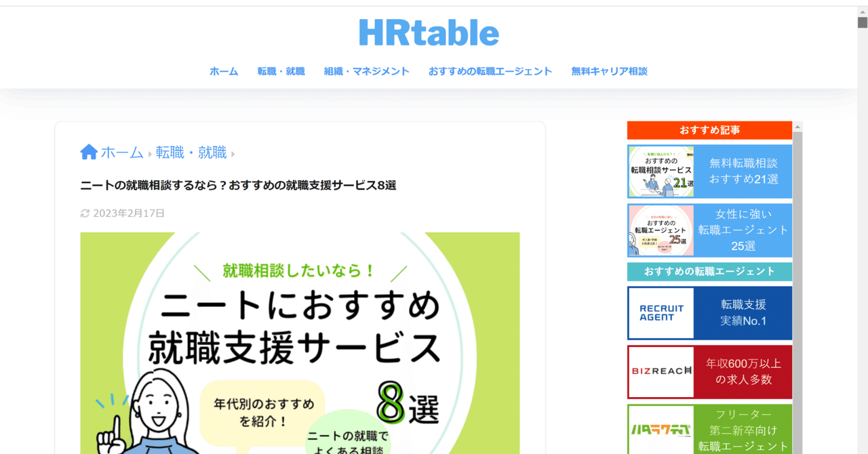Click the RECRUIT AGENT logo in the sidebar
868x454 pixels.
point(660,312)
